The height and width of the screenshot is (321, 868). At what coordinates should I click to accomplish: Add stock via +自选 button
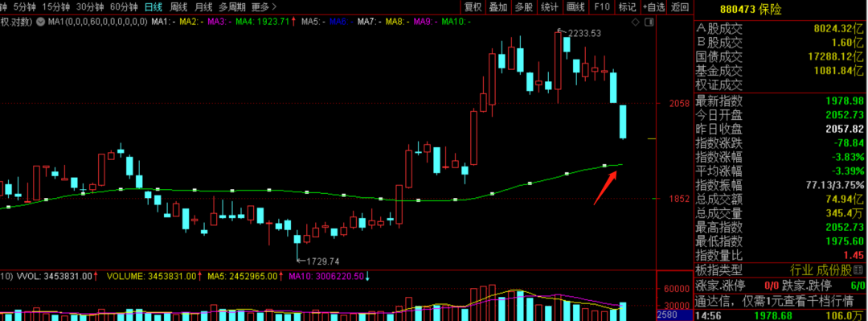[x=653, y=7]
